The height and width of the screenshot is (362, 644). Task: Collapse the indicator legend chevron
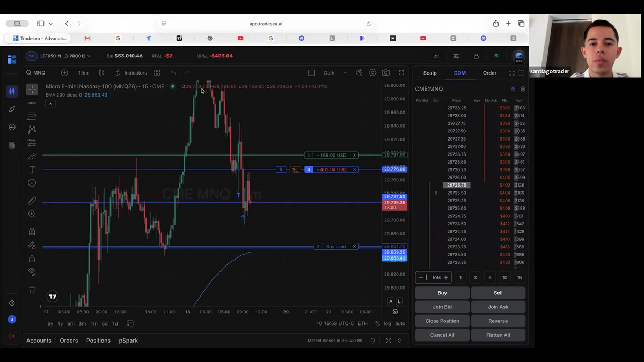50,104
